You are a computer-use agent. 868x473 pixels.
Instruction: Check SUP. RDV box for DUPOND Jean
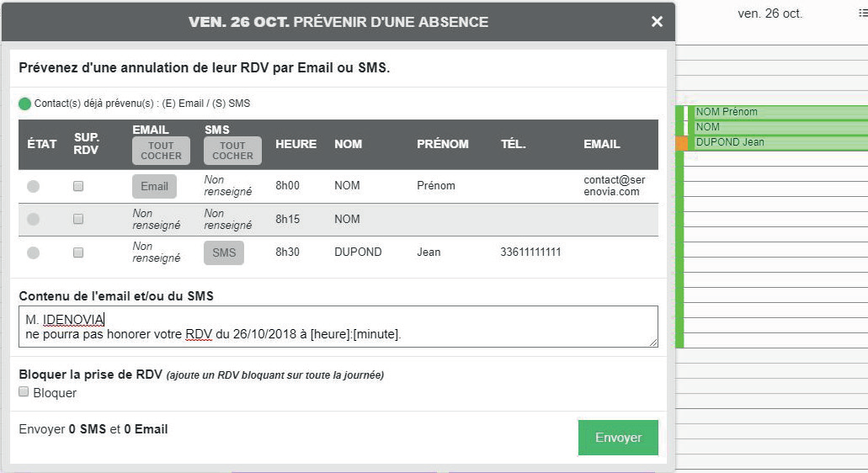[x=78, y=252]
